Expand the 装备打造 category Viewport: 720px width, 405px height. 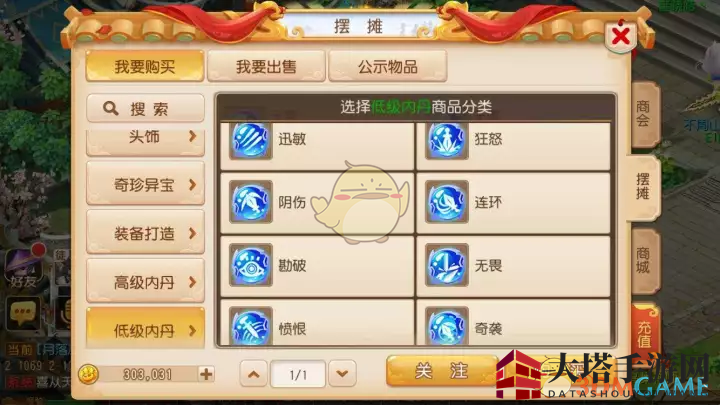[x=145, y=234]
